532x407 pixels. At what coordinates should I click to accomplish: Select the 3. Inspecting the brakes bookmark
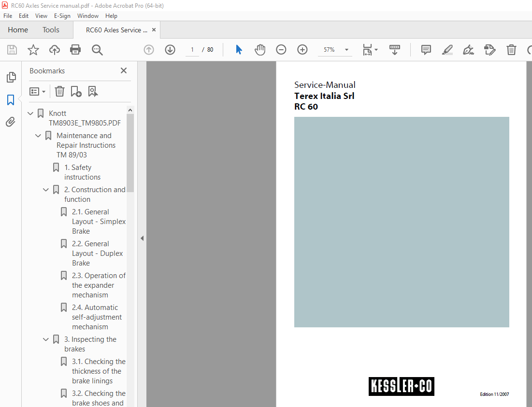(x=90, y=344)
